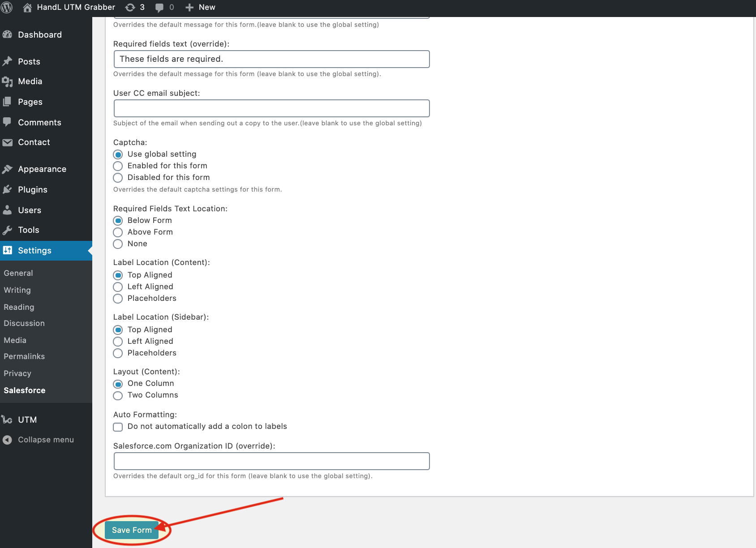Select Captcha 'Enabled for this form'
This screenshot has width=756, height=548.
point(118,166)
